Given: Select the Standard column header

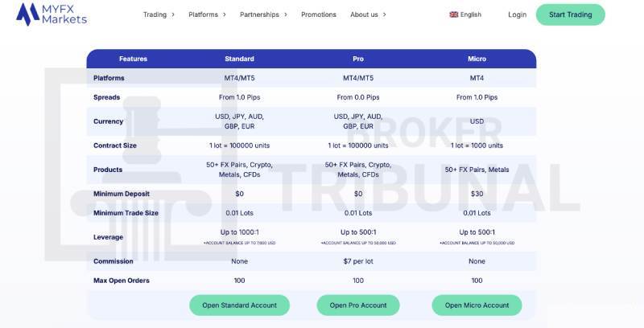Looking at the screenshot, I should click(239, 59).
